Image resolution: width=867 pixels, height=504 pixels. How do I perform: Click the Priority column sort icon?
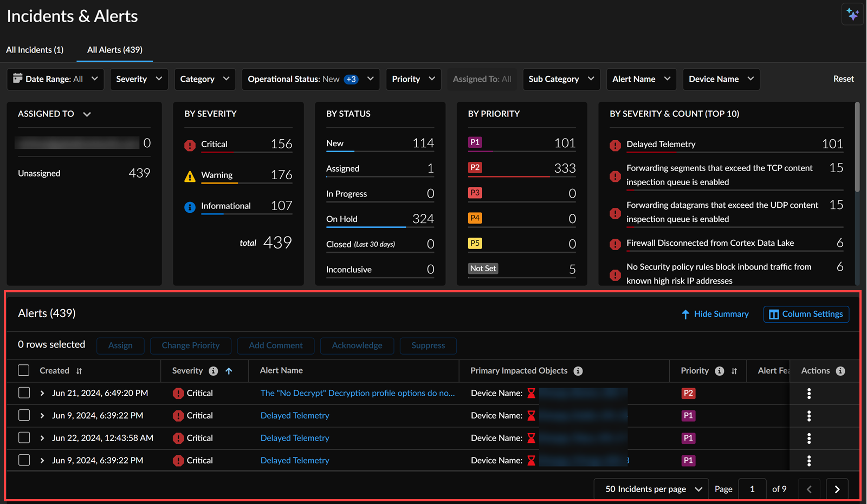734,371
